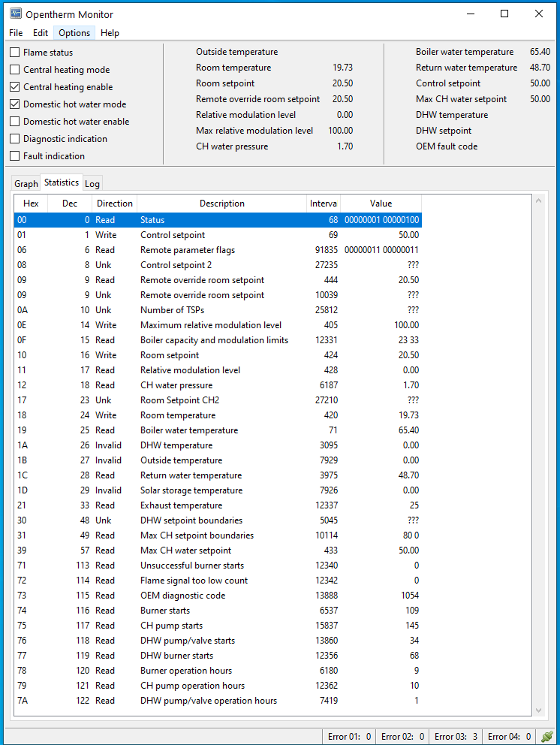Select the DHW burner starts row

click(218, 655)
